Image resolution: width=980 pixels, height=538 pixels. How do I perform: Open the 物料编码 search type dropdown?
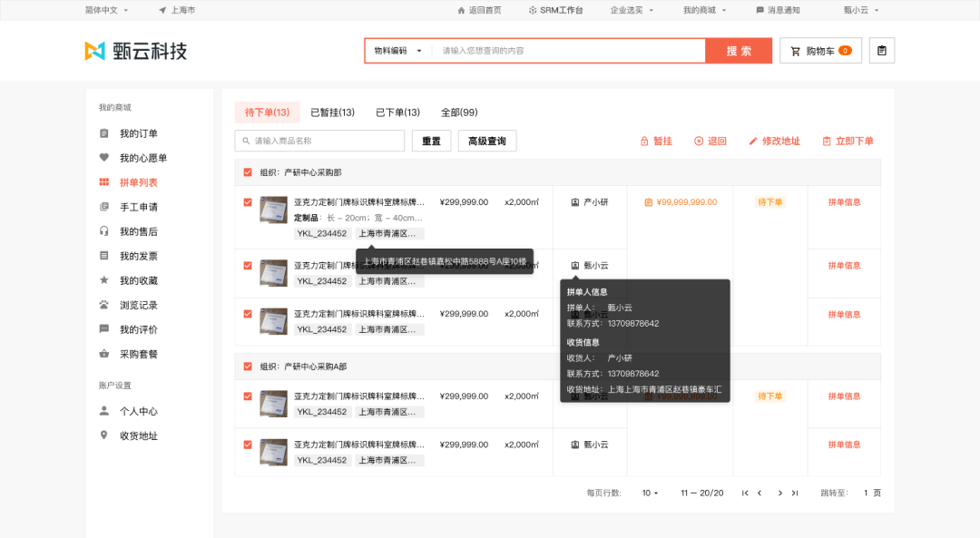[398, 51]
